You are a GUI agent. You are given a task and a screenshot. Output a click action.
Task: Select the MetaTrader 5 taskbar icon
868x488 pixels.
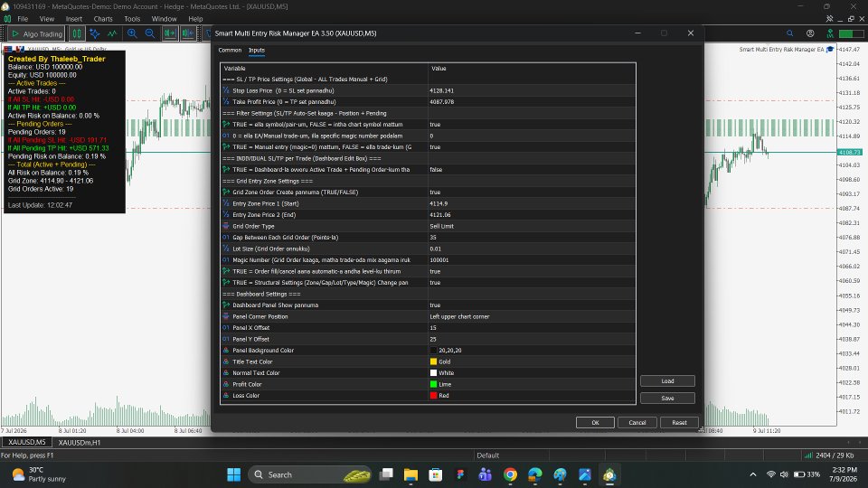click(x=609, y=474)
